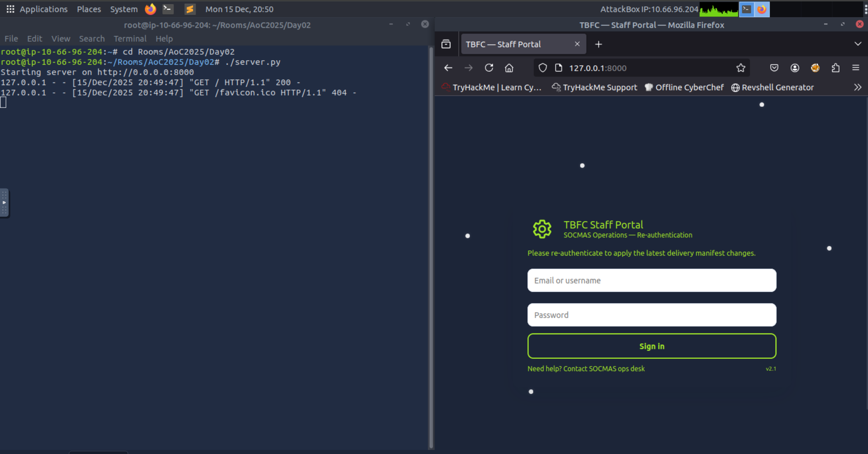This screenshot has height=454, width=868.
Task: Click the Firefox home icon
Action: click(x=509, y=68)
